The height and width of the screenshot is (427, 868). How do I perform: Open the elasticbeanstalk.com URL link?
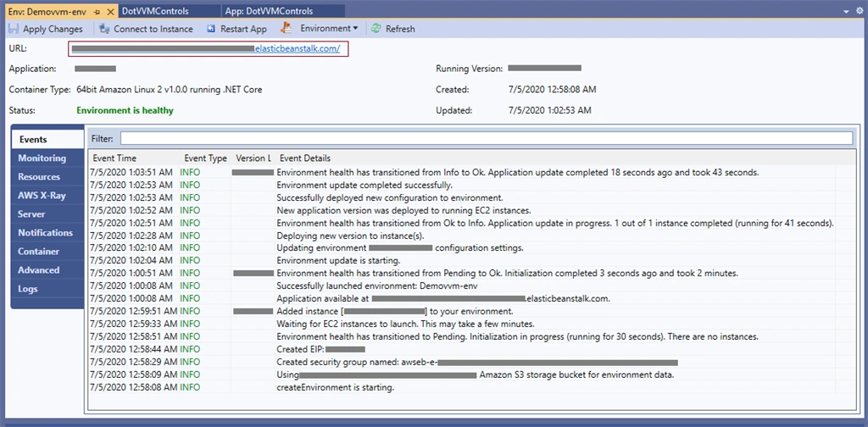coord(301,48)
